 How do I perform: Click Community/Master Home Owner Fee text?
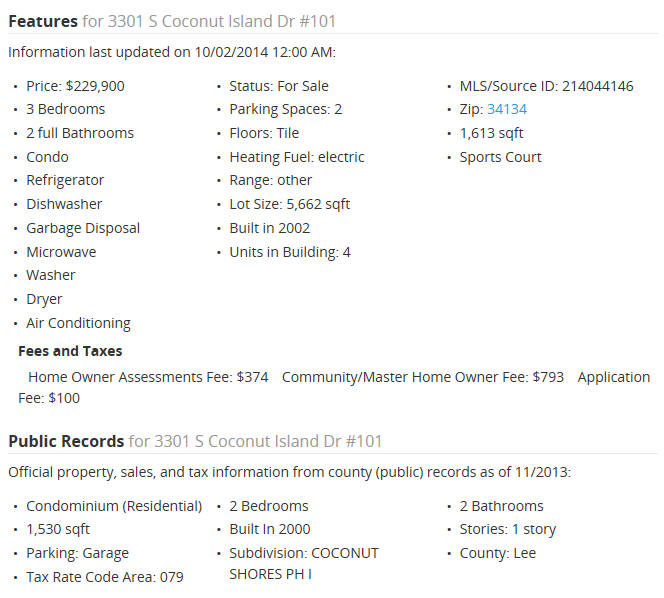click(423, 377)
